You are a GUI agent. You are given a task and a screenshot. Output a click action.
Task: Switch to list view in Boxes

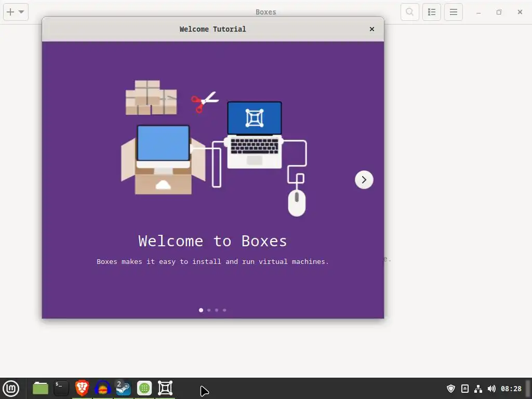click(432, 12)
